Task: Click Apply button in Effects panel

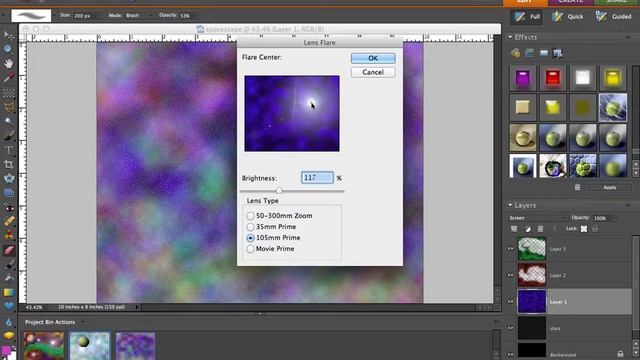Action: click(610, 187)
